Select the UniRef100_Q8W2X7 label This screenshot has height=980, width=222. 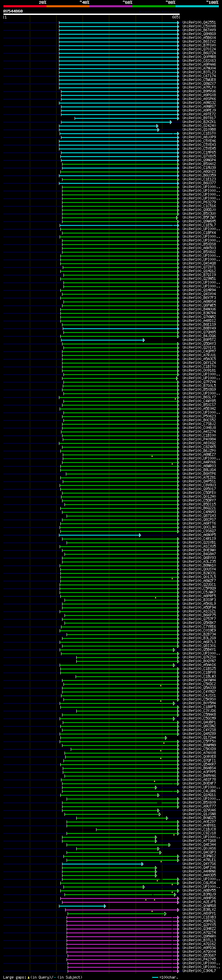coord(199,83)
